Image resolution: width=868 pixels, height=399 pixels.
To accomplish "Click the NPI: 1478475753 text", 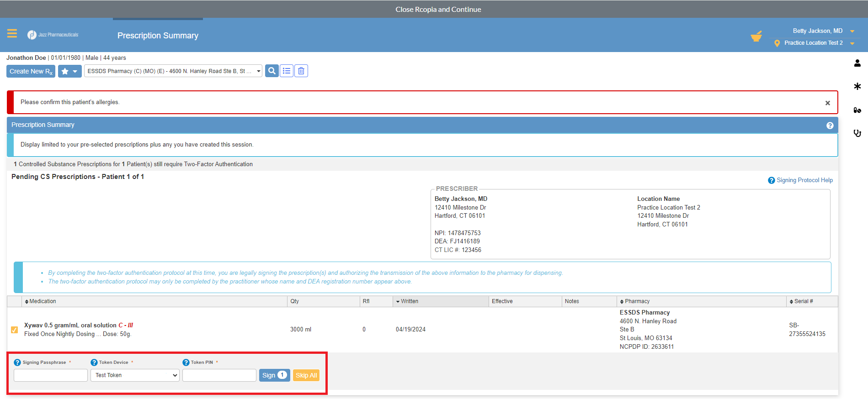I will click(x=458, y=233).
